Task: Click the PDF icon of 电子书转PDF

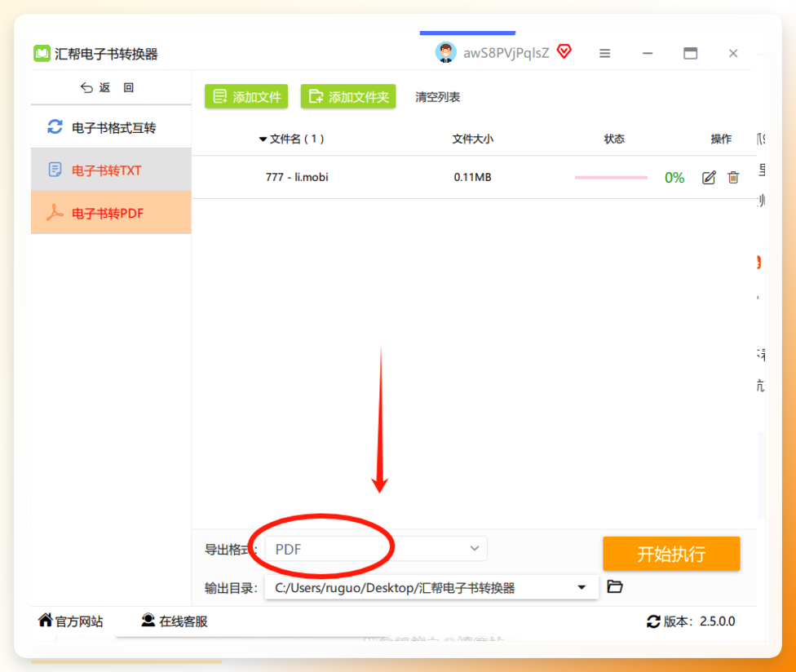Action: pyautogui.click(x=55, y=212)
